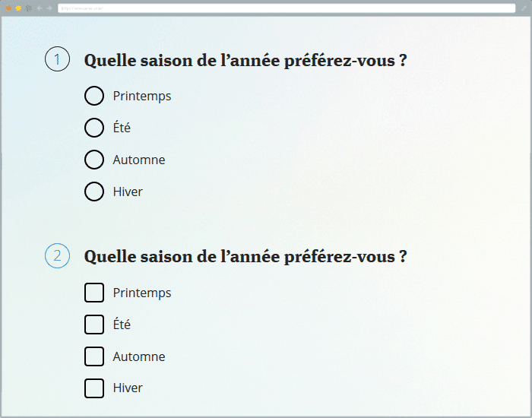Click the pencil icon right of address bar
This screenshot has width=532, height=418.
(523, 8)
